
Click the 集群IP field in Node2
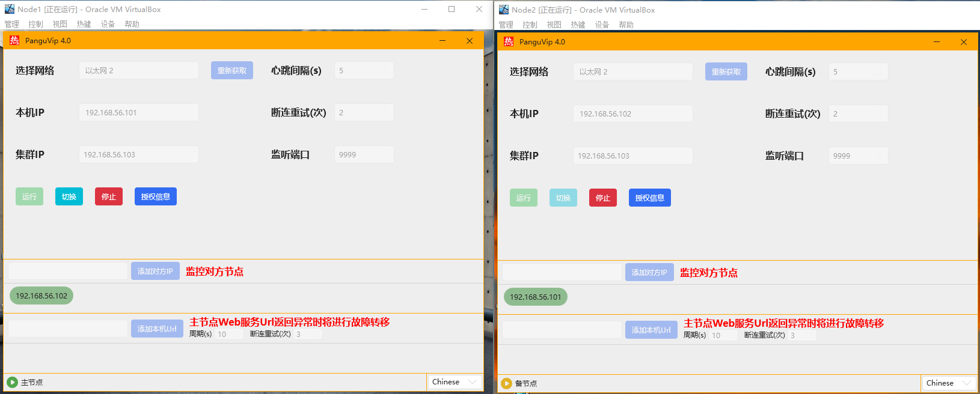click(633, 156)
